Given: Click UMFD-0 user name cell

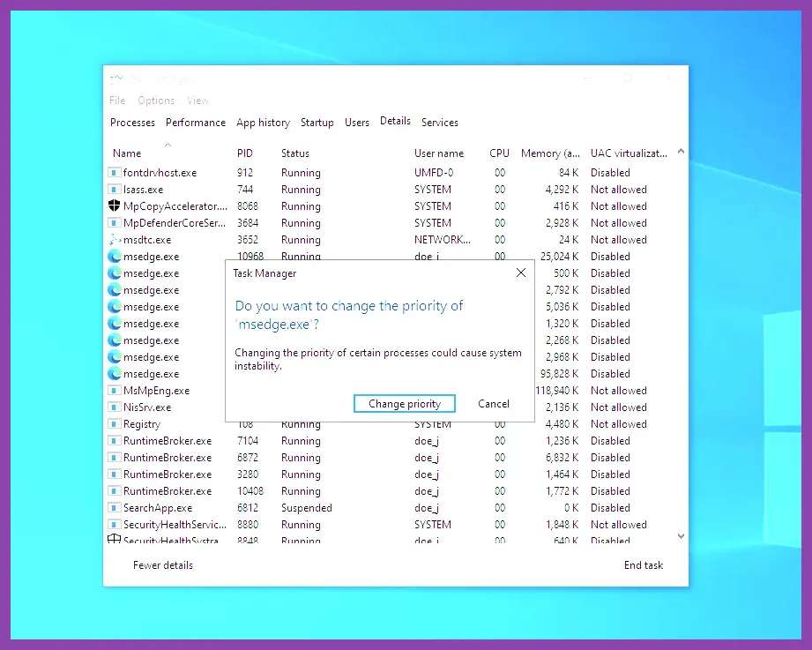Looking at the screenshot, I should [434, 173].
